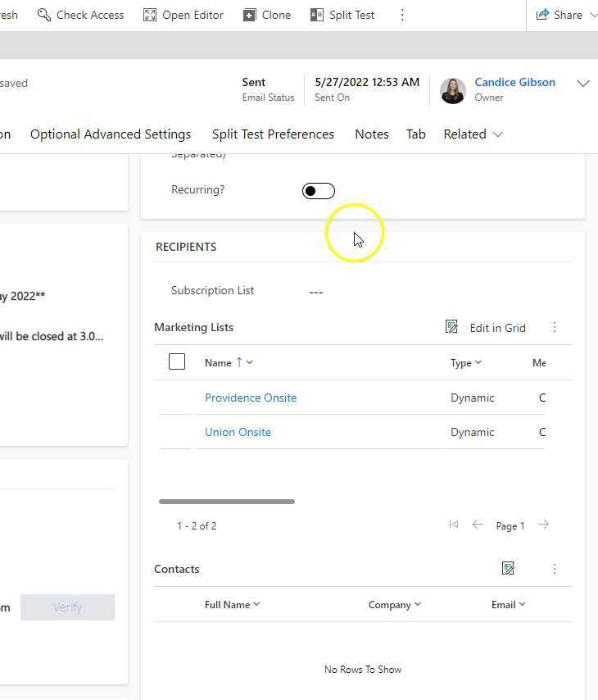The width and height of the screenshot is (598, 700).
Task: Click Edit in Grid for Marketing Lists
Action: pyautogui.click(x=486, y=327)
